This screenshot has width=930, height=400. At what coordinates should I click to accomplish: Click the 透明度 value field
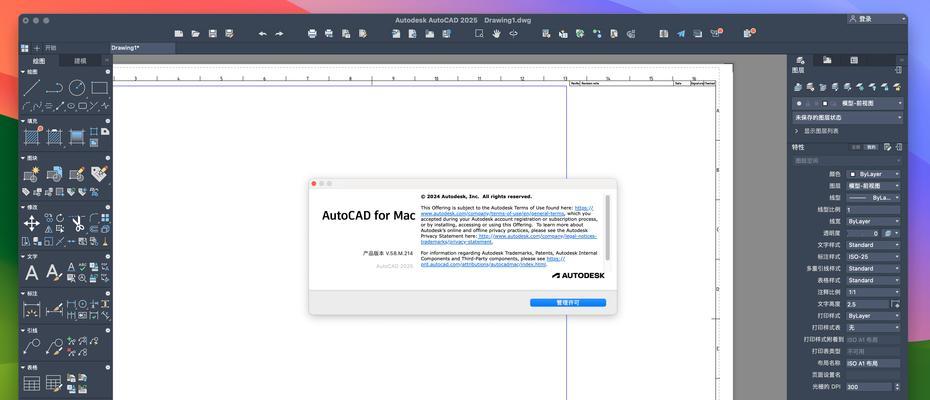pyautogui.click(x=864, y=233)
